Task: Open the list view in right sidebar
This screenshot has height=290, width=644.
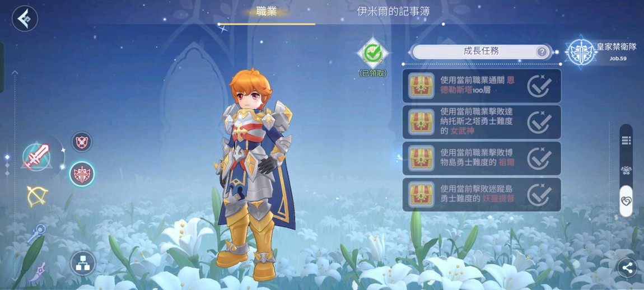Action: [x=626, y=141]
